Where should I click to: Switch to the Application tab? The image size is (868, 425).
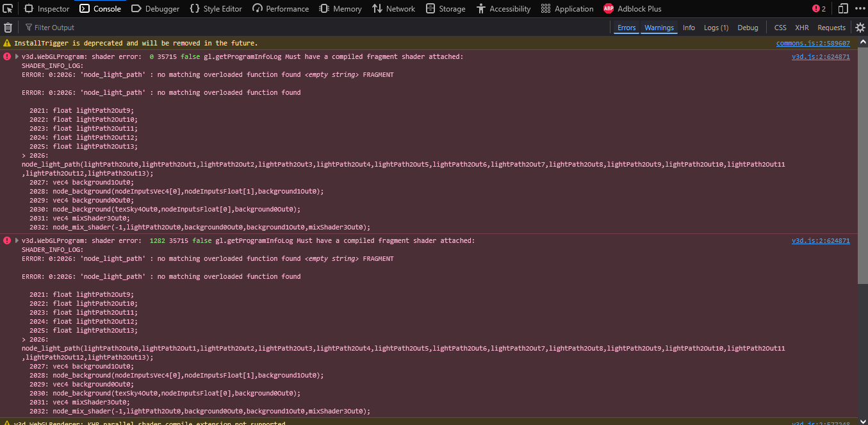(x=568, y=9)
